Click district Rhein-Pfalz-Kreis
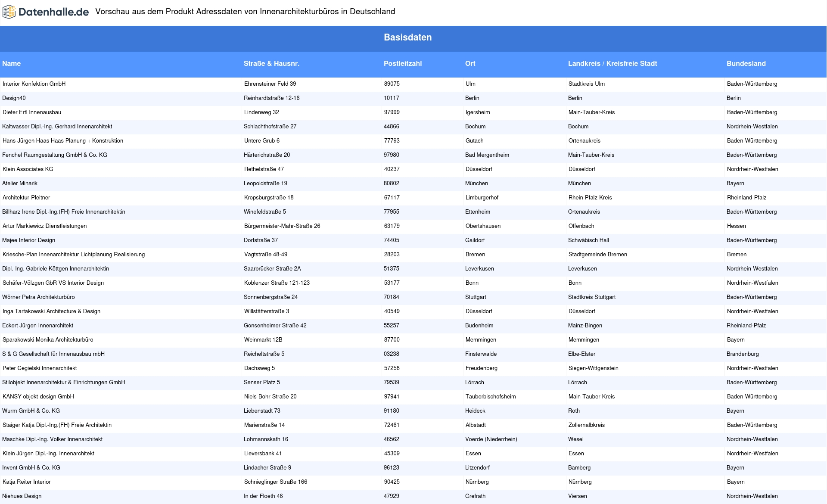 pyautogui.click(x=590, y=198)
